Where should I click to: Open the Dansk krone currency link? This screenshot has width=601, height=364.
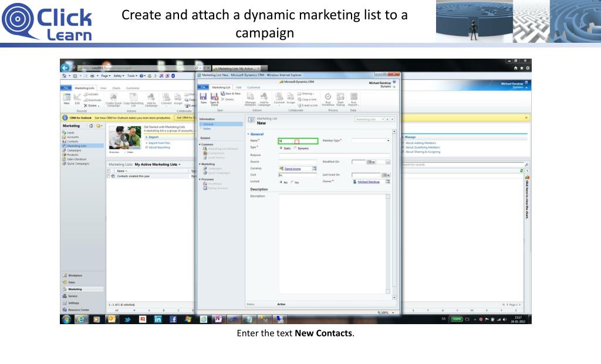292,169
